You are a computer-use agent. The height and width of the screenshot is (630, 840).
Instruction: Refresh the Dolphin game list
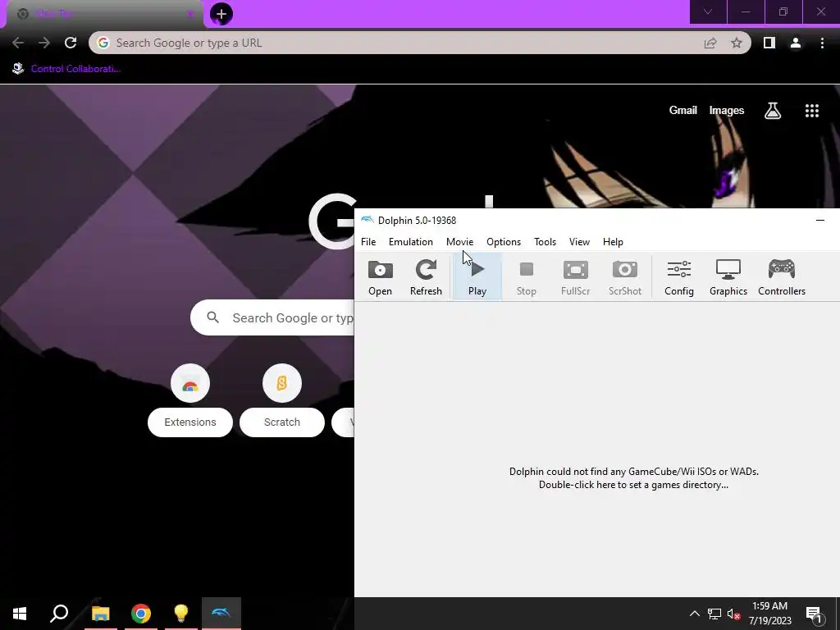[426, 277]
